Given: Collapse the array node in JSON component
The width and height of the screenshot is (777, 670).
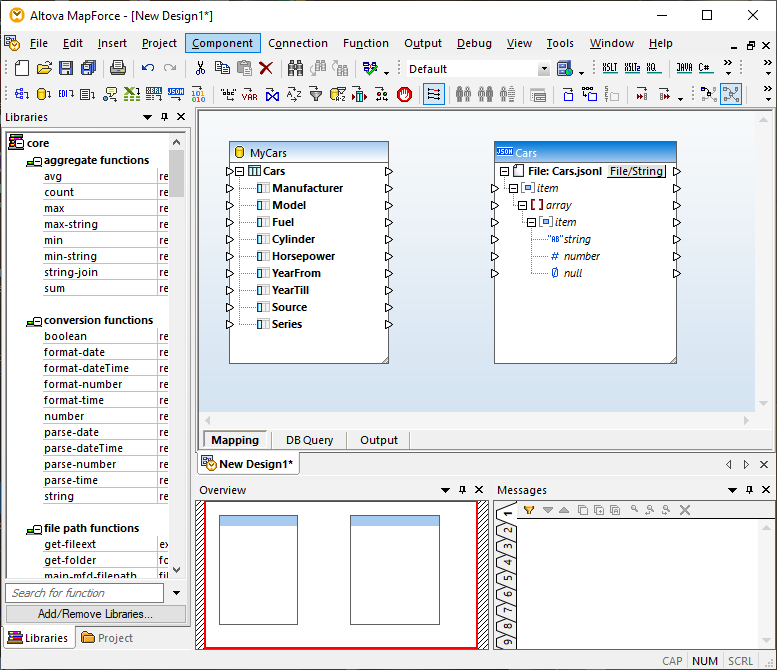Looking at the screenshot, I should click(522, 205).
